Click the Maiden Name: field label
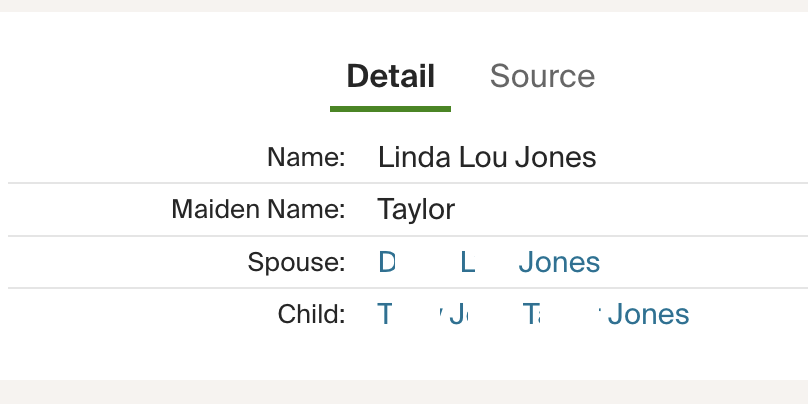 (x=258, y=209)
